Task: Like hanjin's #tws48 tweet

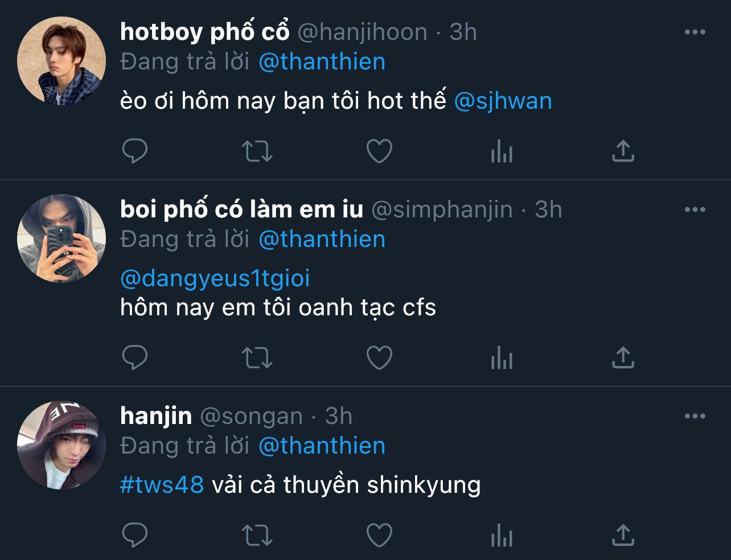Action: coord(379,536)
